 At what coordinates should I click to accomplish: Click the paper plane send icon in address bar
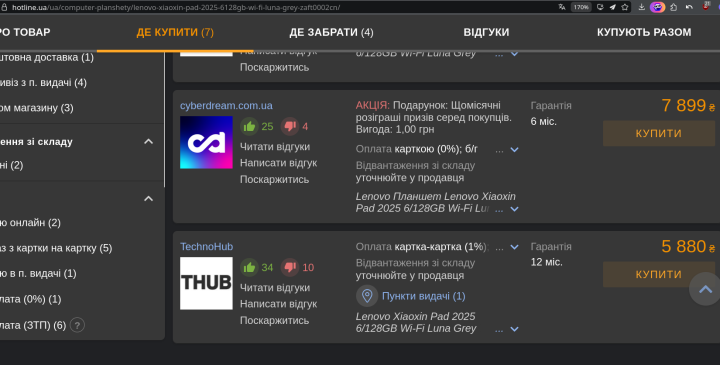pyautogui.click(x=613, y=7)
